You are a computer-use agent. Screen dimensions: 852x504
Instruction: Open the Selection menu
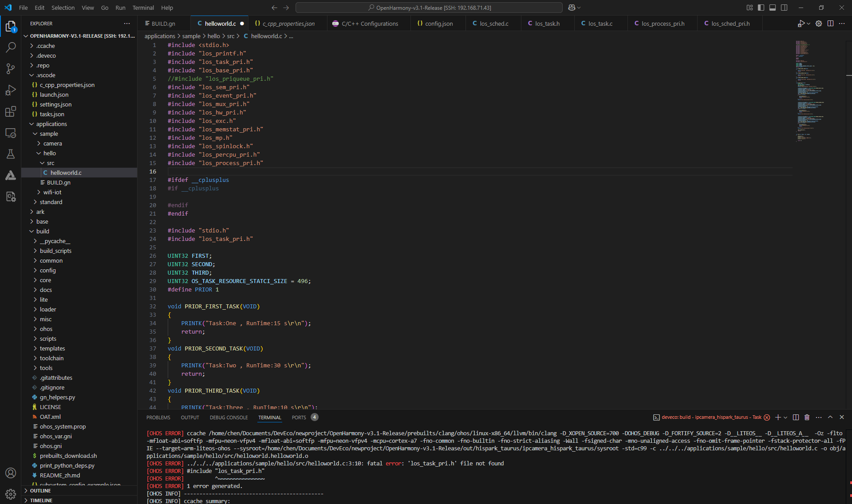click(63, 8)
